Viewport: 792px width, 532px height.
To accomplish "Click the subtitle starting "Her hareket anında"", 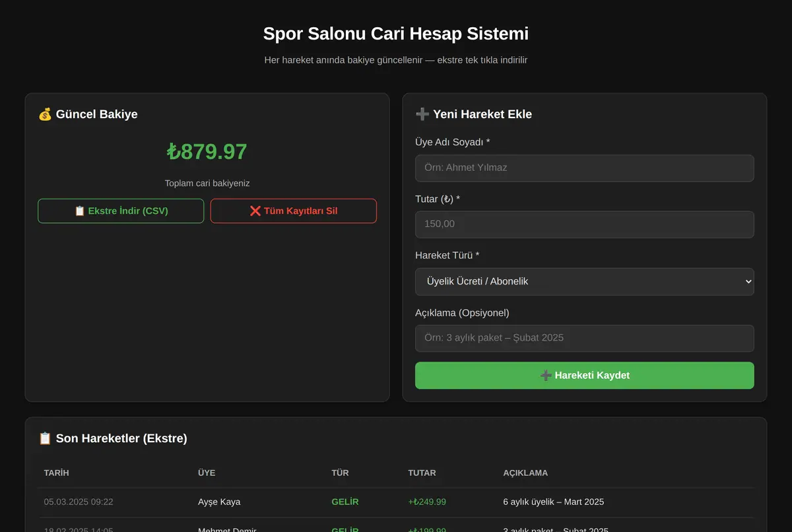I will point(396,60).
